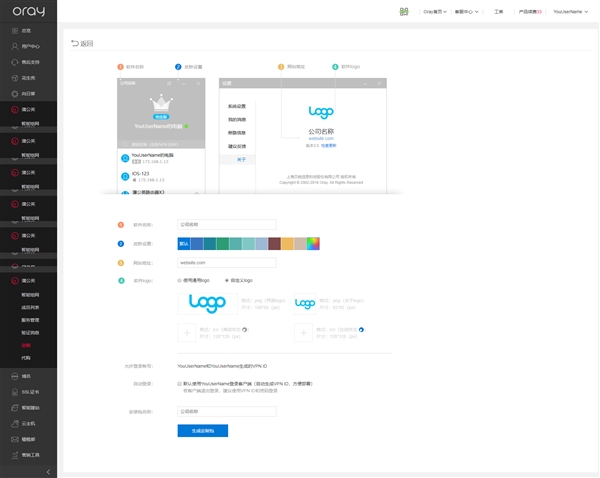Click the 返回 back link

pos(82,44)
